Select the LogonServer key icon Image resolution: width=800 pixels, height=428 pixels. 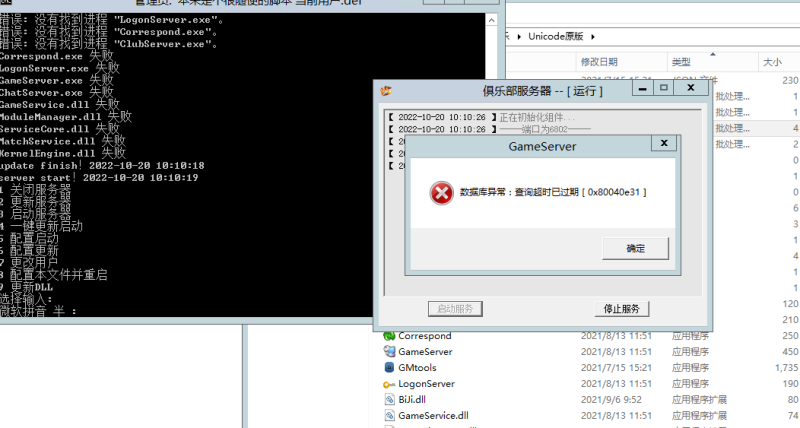pyautogui.click(x=389, y=384)
